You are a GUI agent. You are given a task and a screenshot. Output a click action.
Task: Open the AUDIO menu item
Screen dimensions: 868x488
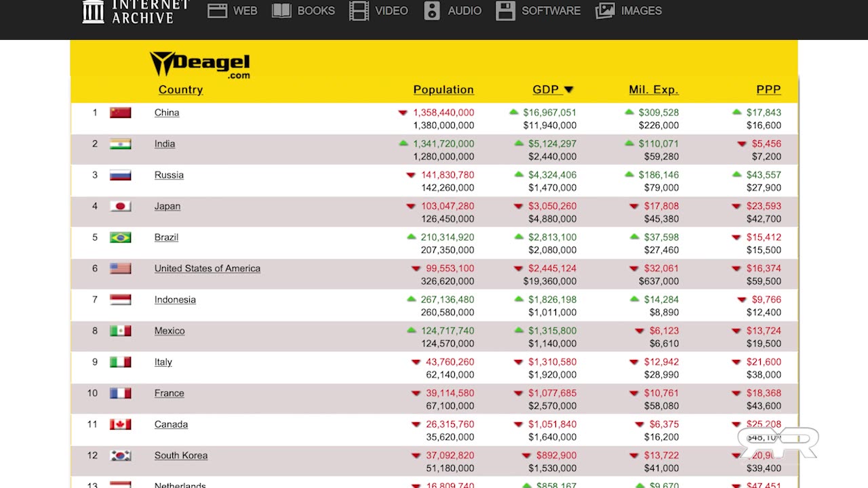pos(465,11)
